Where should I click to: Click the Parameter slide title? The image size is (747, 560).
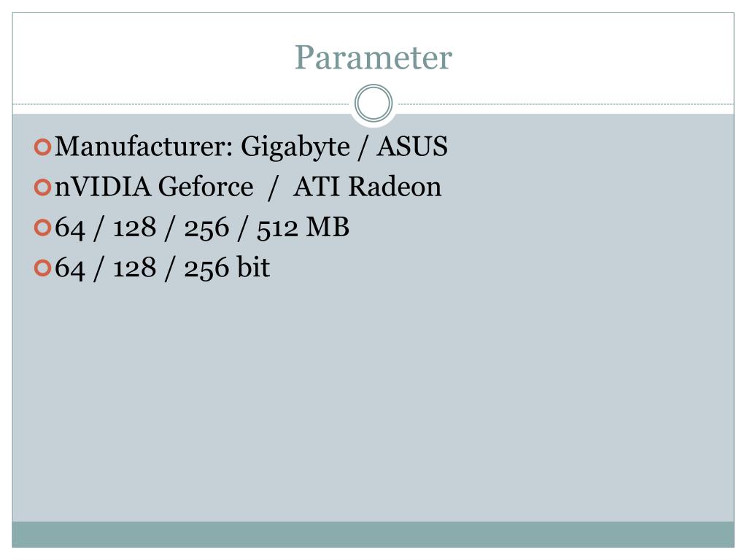[x=373, y=58]
